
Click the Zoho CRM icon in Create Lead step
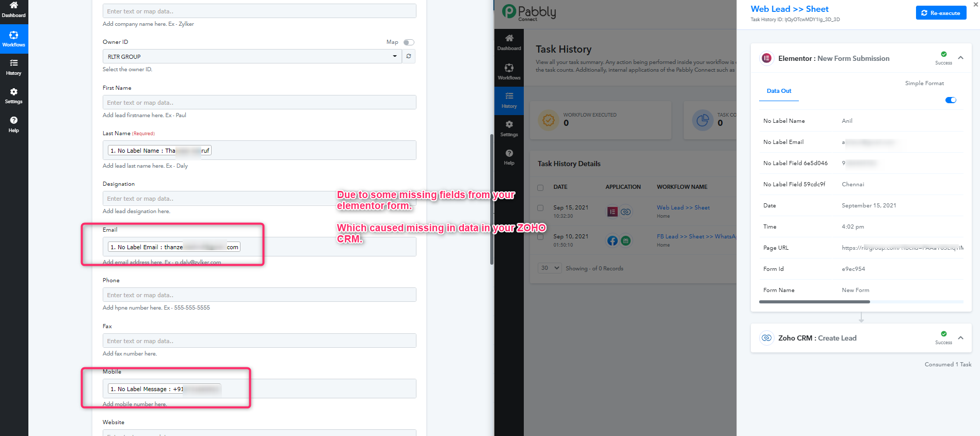(x=767, y=338)
